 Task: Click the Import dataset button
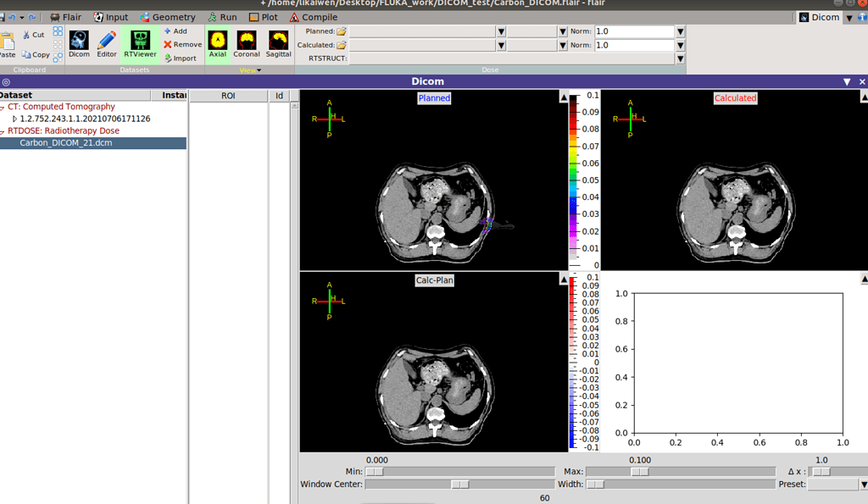(180, 58)
